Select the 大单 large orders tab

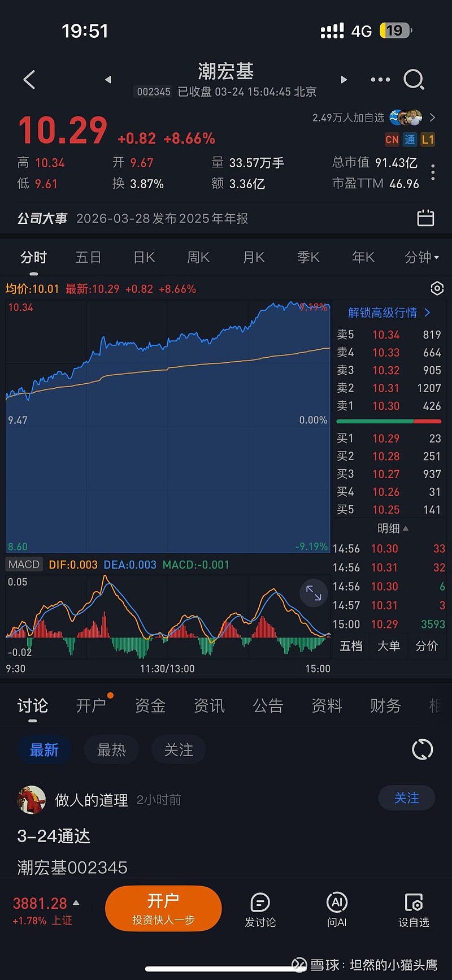click(389, 646)
